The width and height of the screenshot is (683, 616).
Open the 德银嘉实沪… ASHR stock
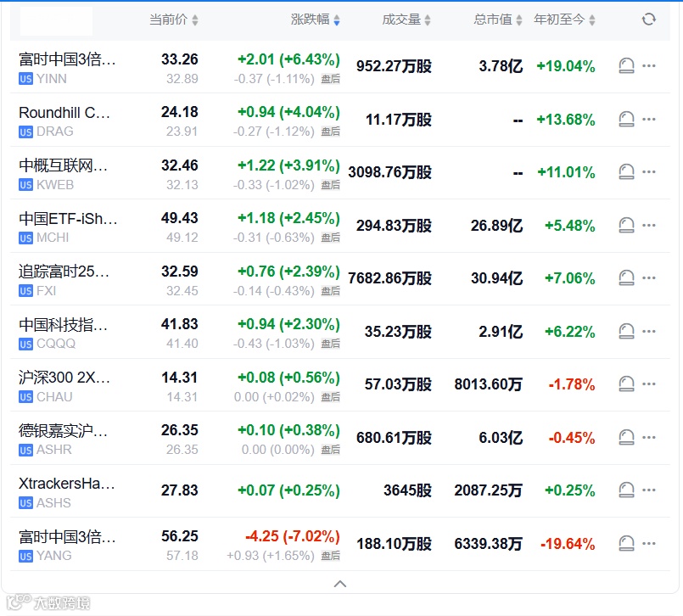pos(63,440)
